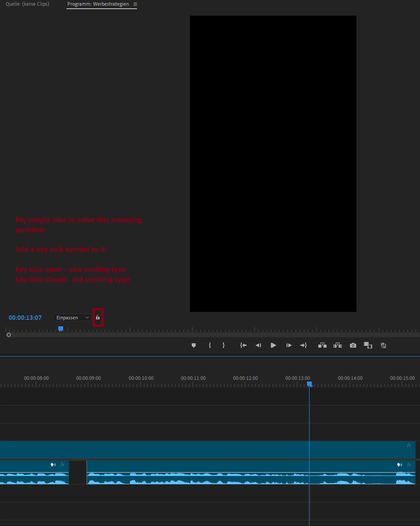This screenshot has height=526, width=420.
Task: Step forward one frame
Action: click(x=289, y=345)
